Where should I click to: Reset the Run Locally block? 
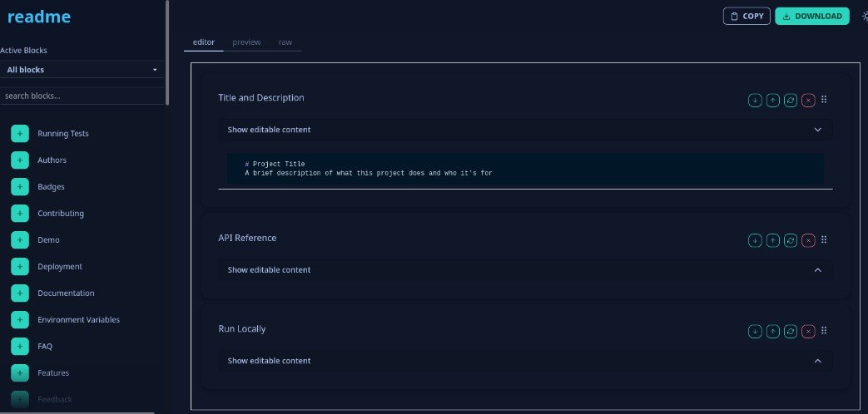pyautogui.click(x=791, y=331)
